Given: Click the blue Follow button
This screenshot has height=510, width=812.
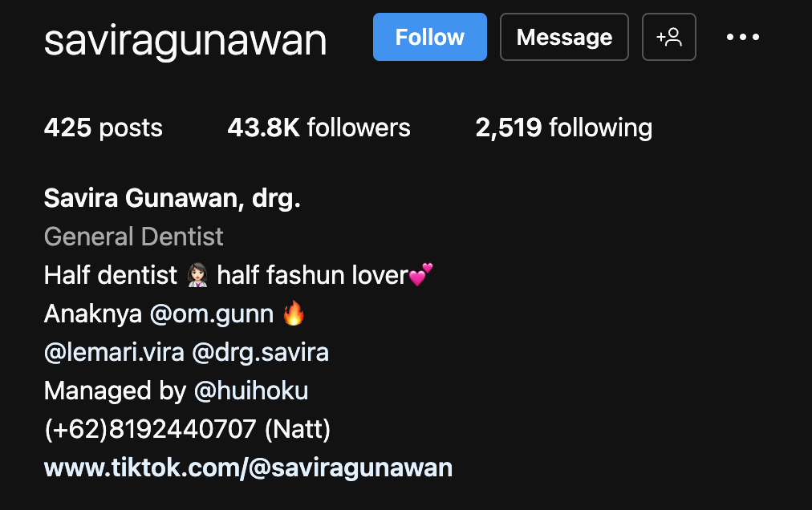Looking at the screenshot, I should (430, 37).
